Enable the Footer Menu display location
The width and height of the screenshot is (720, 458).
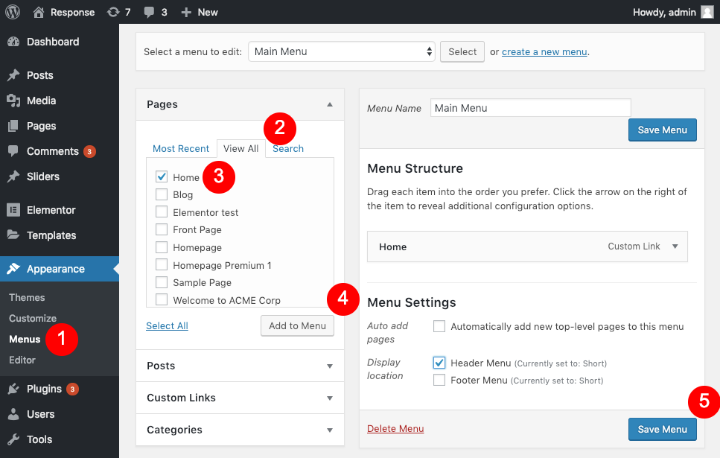(x=439, y=380)
